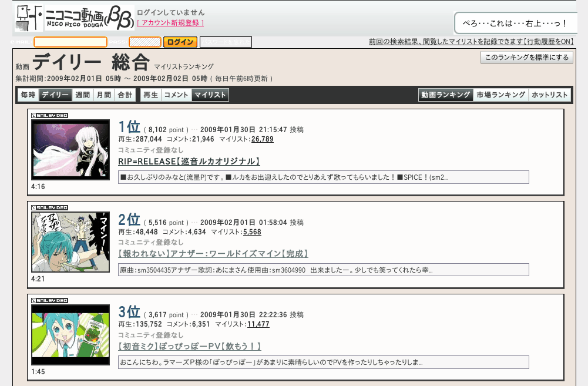Screen dimensions: 588x386
Task: Click mylist count 5,568 link
Action: 252,232
